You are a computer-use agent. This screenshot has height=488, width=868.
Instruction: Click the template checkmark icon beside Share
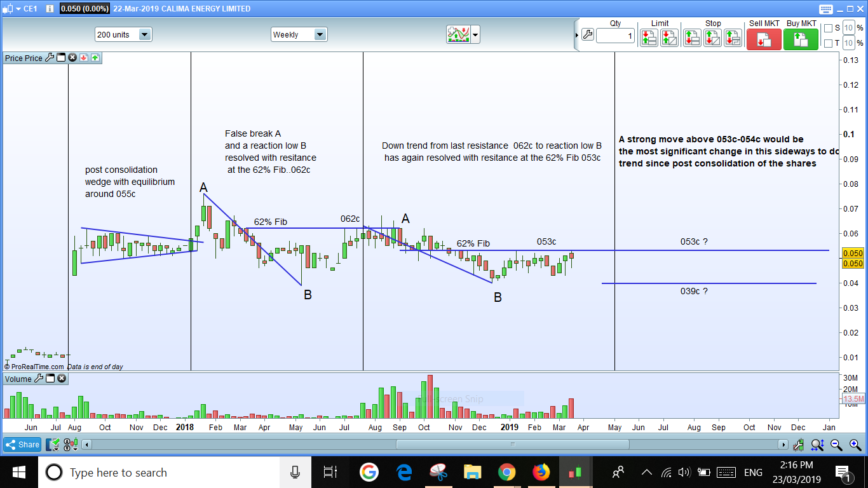(x=54, y=445)
